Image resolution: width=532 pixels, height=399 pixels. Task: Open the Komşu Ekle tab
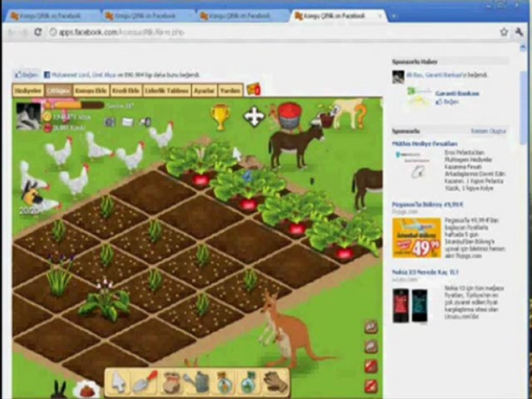pos(91,90)
